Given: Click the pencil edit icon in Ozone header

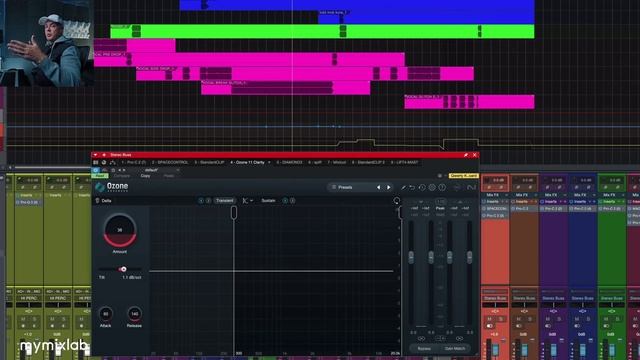Looking at the screenshot, I should pos(403,187).
